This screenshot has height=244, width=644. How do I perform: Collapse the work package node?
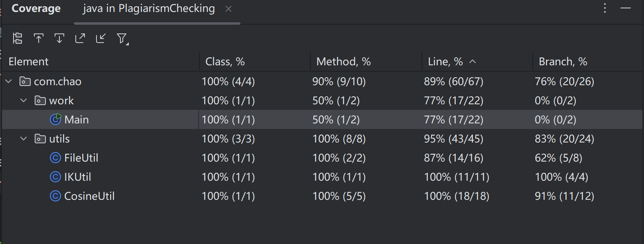[24, 100]
